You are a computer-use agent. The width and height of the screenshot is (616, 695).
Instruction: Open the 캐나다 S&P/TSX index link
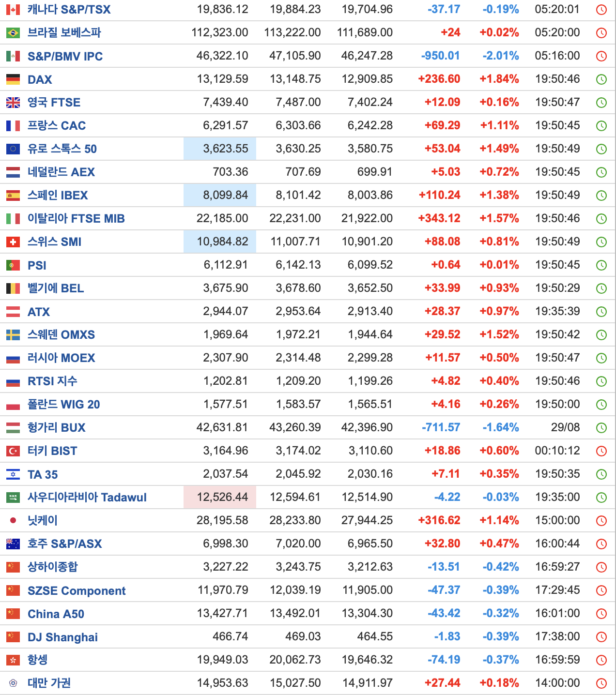click(69, 9)
